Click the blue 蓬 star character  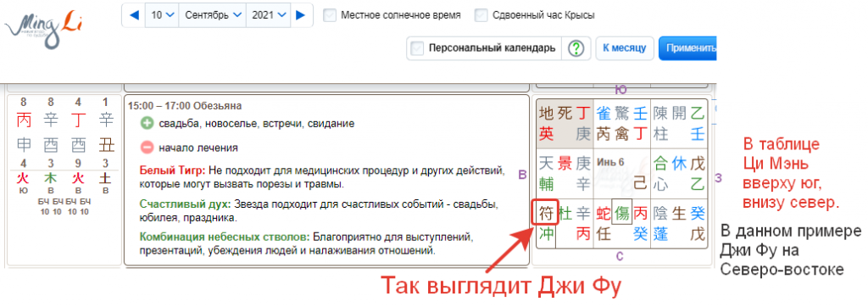660,234
